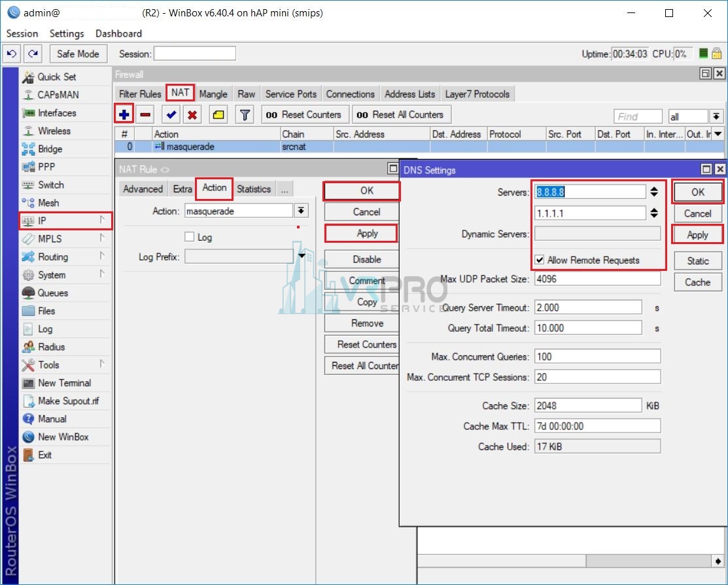This screenshot has height=585, width=728.
Task: Open New WinBox from sidebar
Action: [65, 437]
